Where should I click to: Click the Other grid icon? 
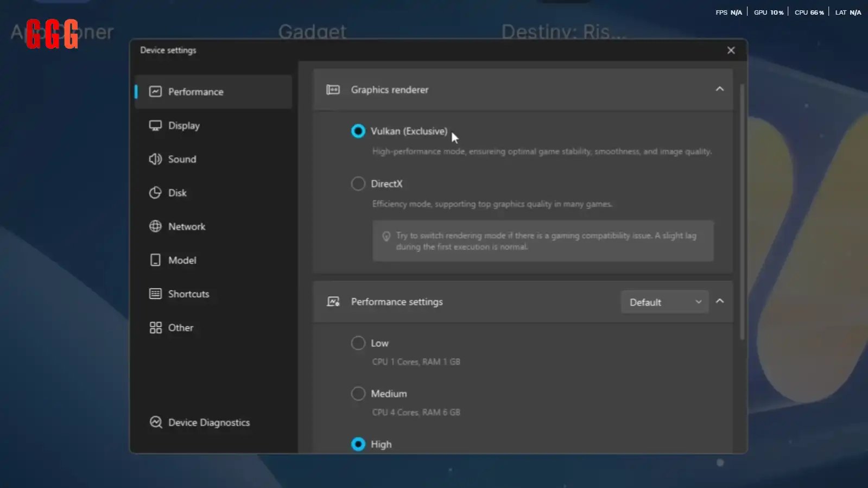pos(155,327)
